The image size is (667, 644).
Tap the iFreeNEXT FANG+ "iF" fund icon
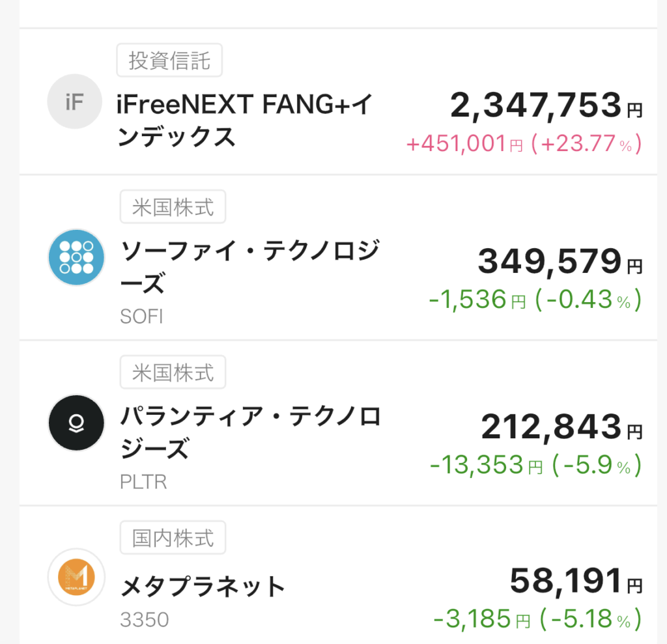pyautogui.click(x=75, y=102)
